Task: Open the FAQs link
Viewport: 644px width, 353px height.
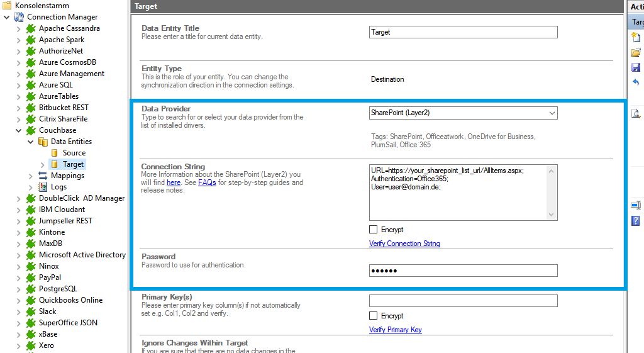Action: point(207,182)
